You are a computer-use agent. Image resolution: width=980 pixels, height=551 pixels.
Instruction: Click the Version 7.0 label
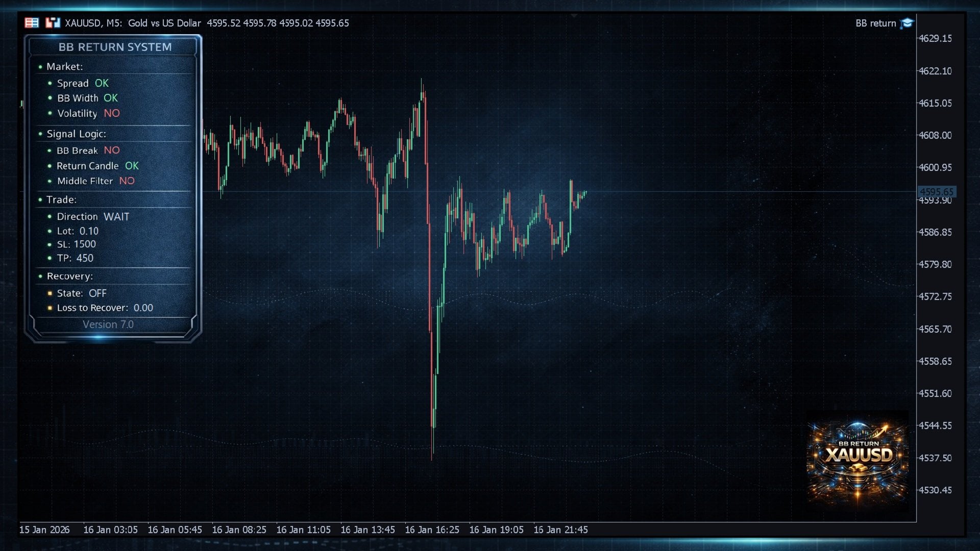[x=108, y=324]
